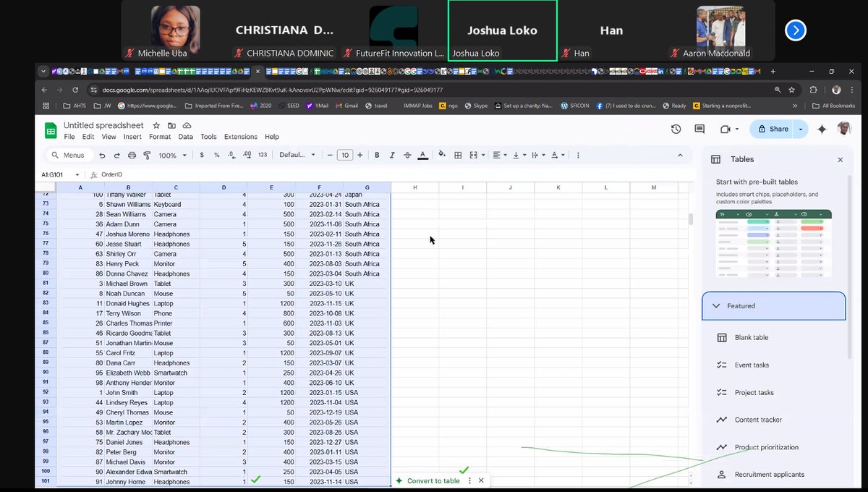This screenshot has height=492, width=868.
Task: Open the comments icon
Action: pos(699,129)
